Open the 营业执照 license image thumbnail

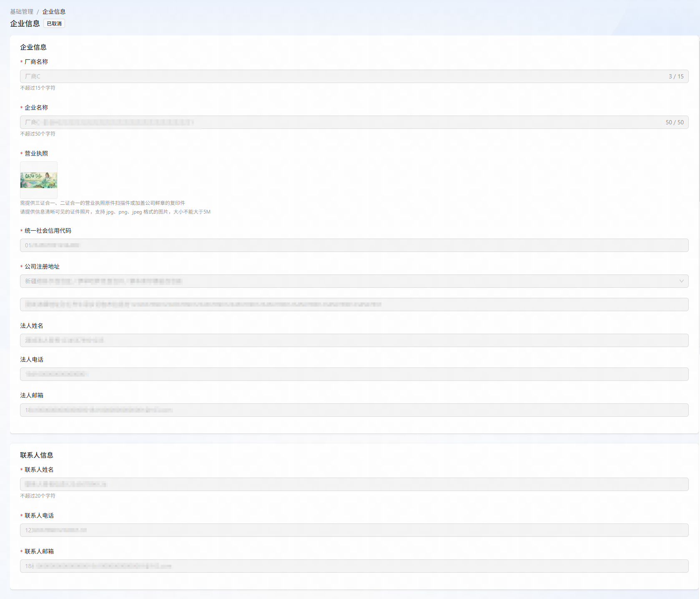39,180
